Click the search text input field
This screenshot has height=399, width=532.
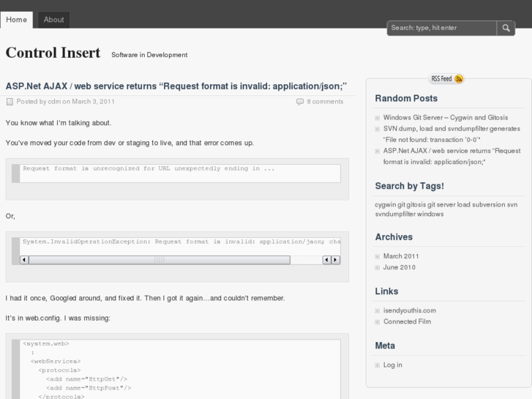[x=442, y=28]
